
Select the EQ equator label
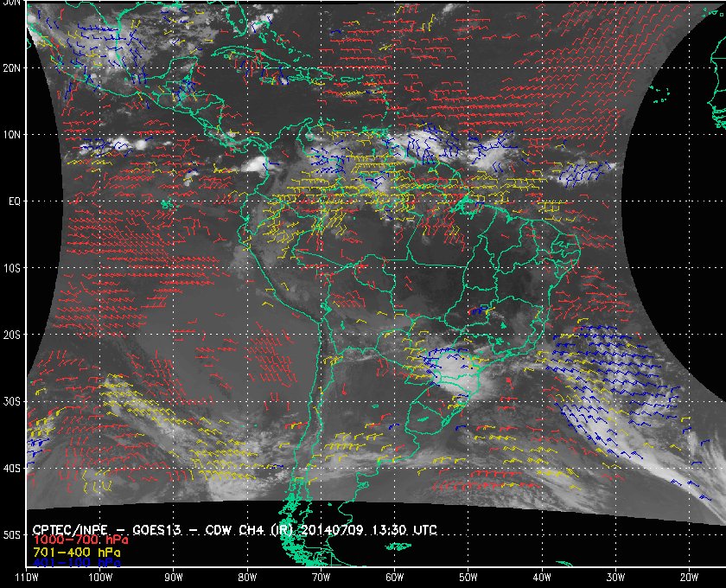[15, 201]
